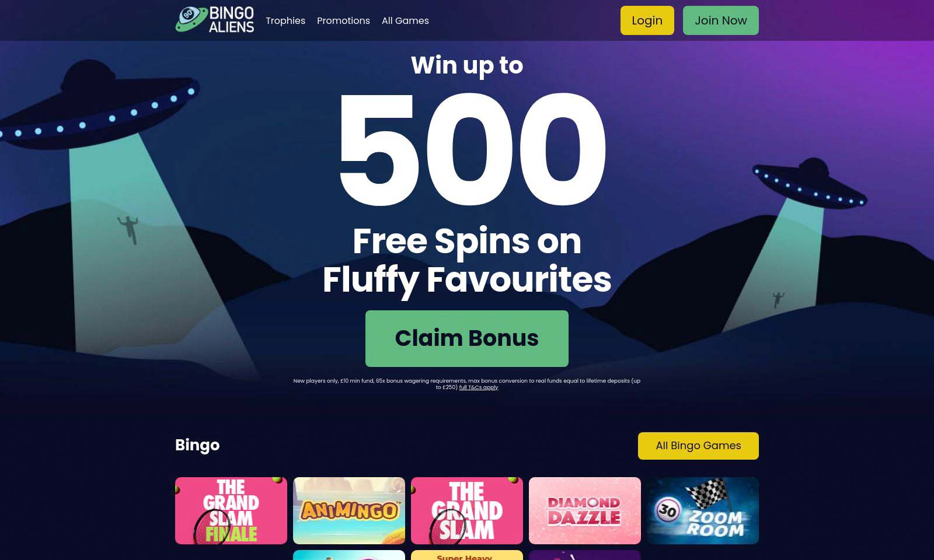
Task: Click the abducted figure in left beam
Action: (x=128, y=229)
